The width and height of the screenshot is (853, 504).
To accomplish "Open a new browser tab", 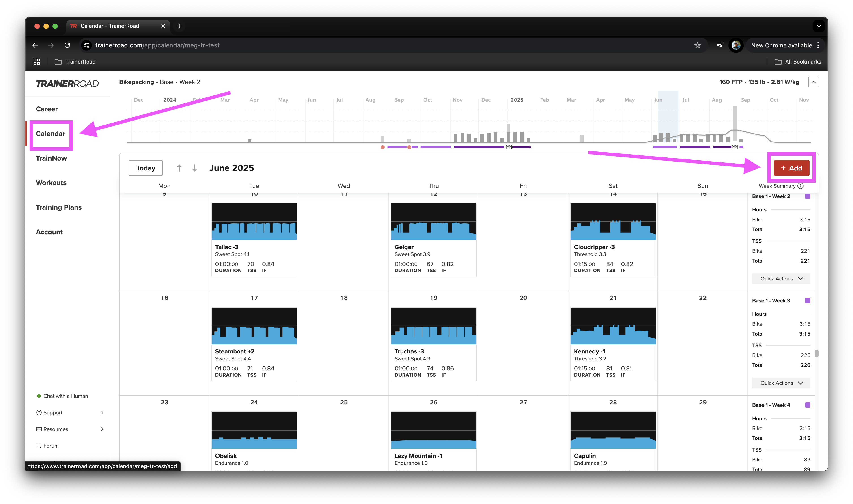I will (x=179, y=26).
